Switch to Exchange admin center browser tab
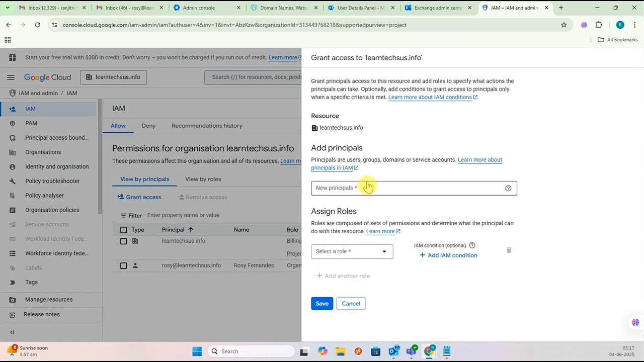Image resolution: width=644 pixels, height=362 pixels. [438, 8]
